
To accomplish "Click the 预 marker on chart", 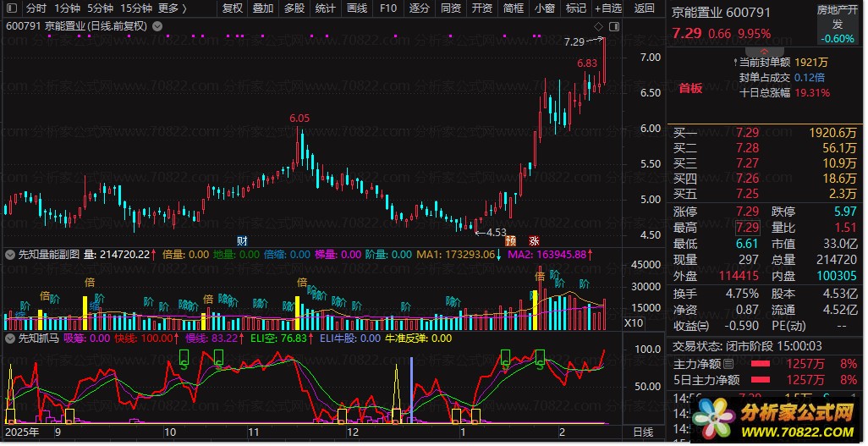I will click(x=510, y=240).
